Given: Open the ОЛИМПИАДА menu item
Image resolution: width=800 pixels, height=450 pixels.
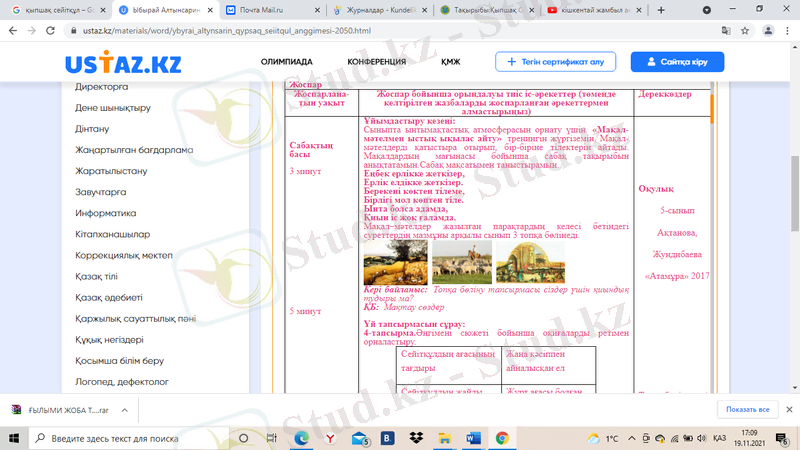Looking at the screenshot, I should pyautogui.click(x=287, y=62).
